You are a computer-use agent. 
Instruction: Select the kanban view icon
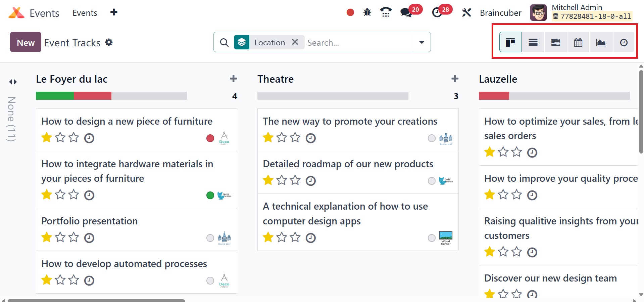pyautogui.click(x=510, y=42)
